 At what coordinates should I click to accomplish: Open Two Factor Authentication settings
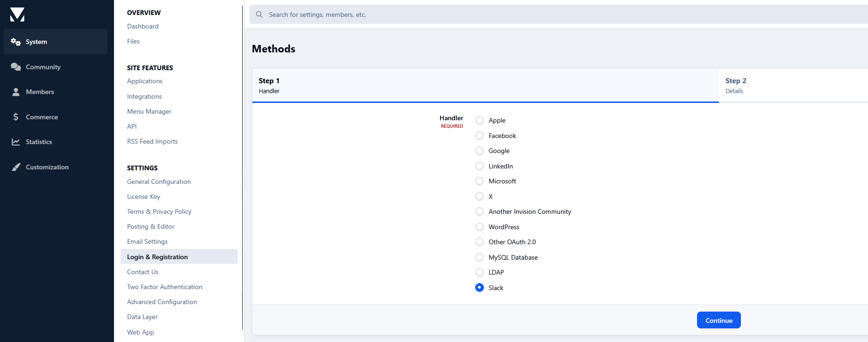[x=164, y=287]
